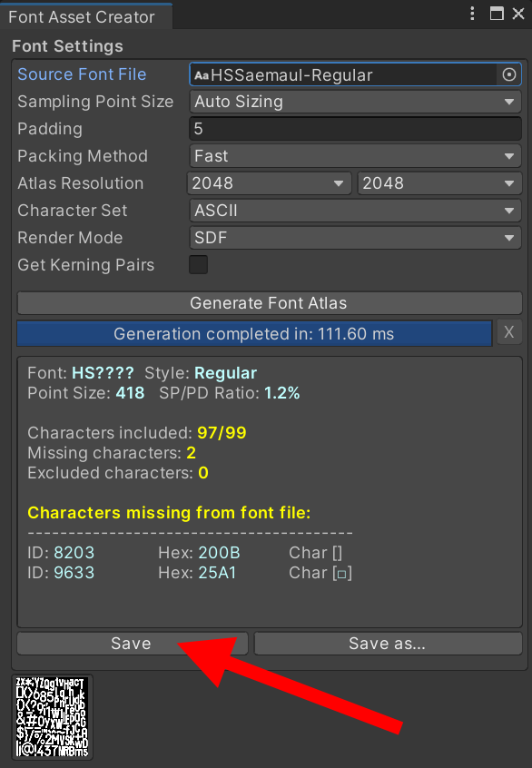This screenshot has height=768, width=532.
Task: Toggle the Get Kerning Pairs checkbox
Action: coord(199,264)
